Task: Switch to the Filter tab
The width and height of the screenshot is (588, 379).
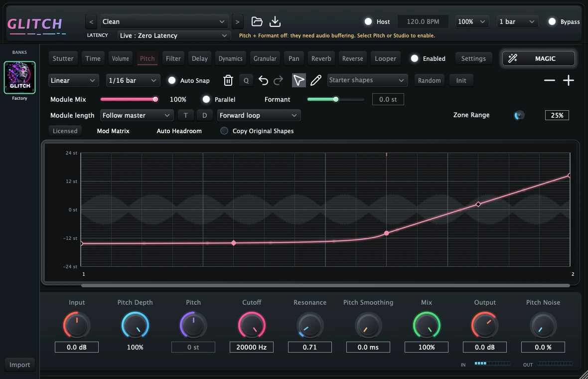Action: click(x=173, y=58)
